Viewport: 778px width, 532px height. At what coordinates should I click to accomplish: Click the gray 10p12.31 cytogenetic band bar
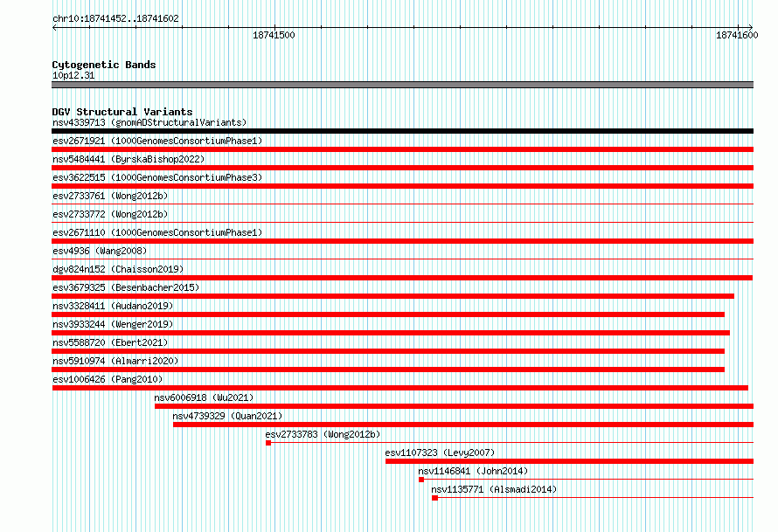pos(402,85)
